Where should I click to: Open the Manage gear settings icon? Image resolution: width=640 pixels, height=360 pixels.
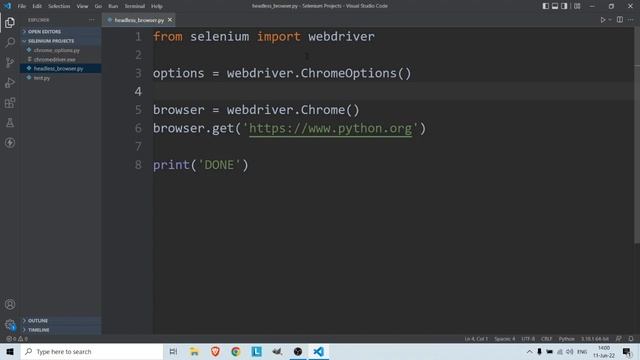10,324
